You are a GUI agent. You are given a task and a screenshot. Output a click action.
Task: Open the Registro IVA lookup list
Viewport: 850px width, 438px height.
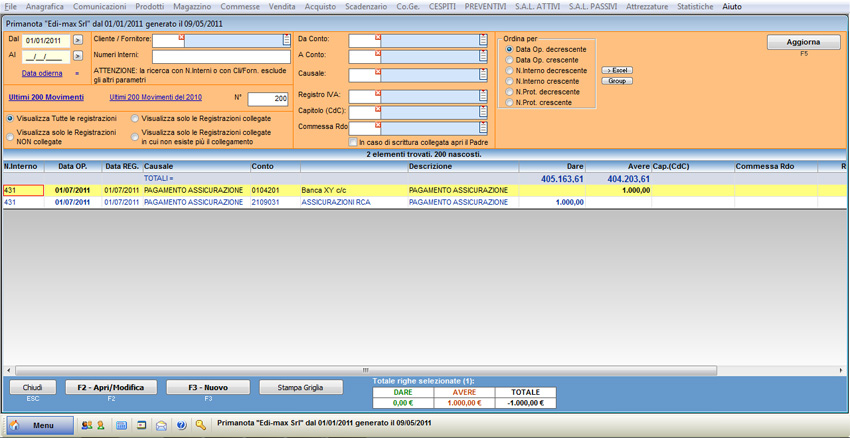(x=484, y=95)
